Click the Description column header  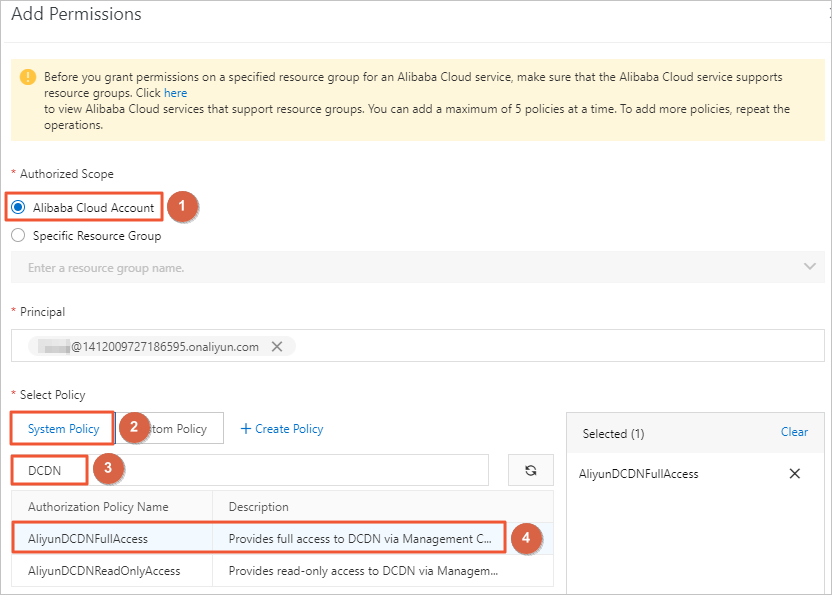pyautogui.click(x=259, y=507)
